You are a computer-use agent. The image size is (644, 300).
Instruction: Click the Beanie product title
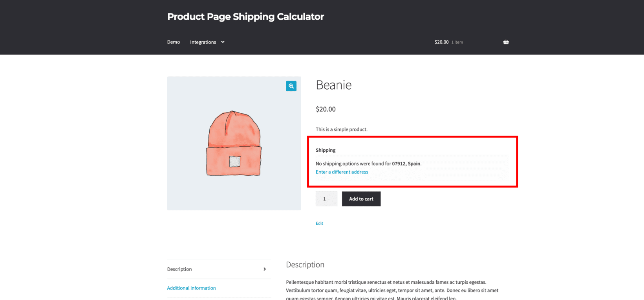[x=333, y=85]
